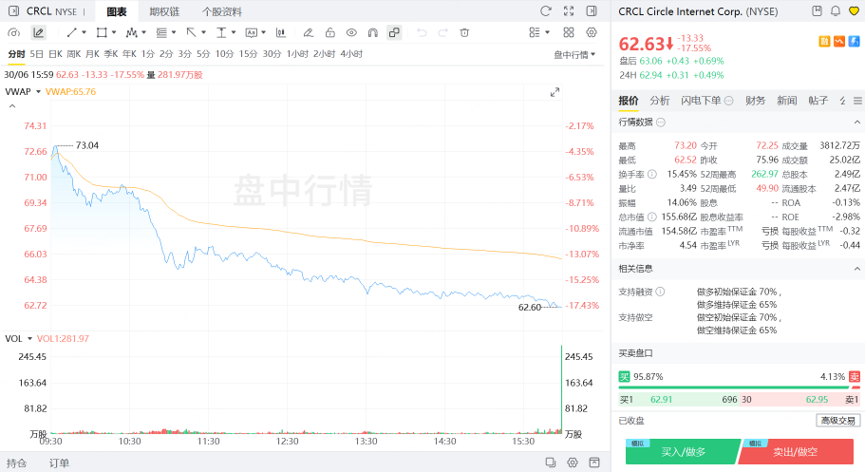Click the indicator eye gauge icon

pyautogui.click(x=14, y=33)
